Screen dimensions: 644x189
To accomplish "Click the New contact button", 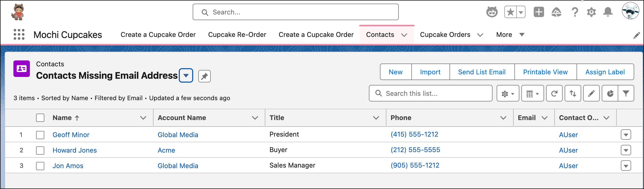I will coord(396,72).
